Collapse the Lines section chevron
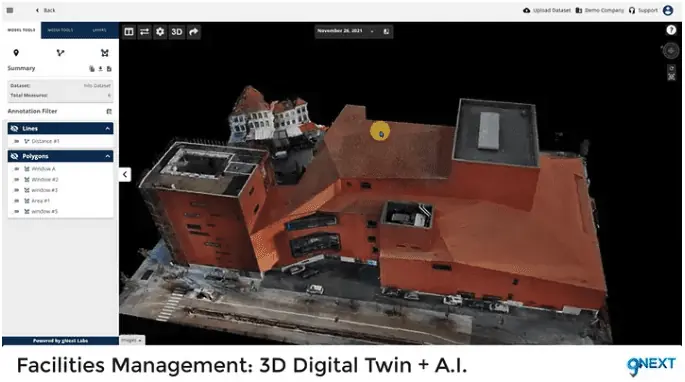 (x=107, y=128)
